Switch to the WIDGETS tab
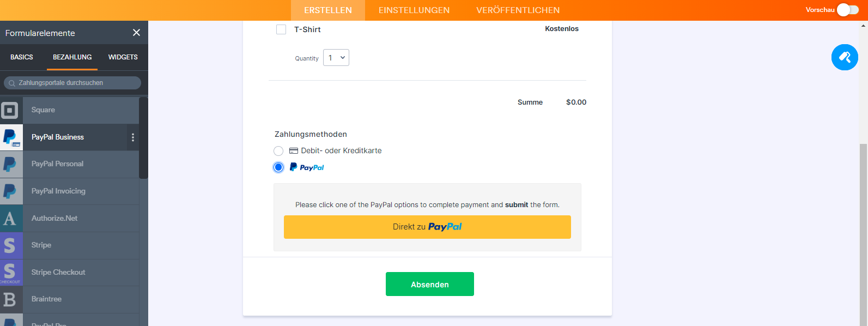The height and width of the screenshot is (326, 868). coord(123,57)
